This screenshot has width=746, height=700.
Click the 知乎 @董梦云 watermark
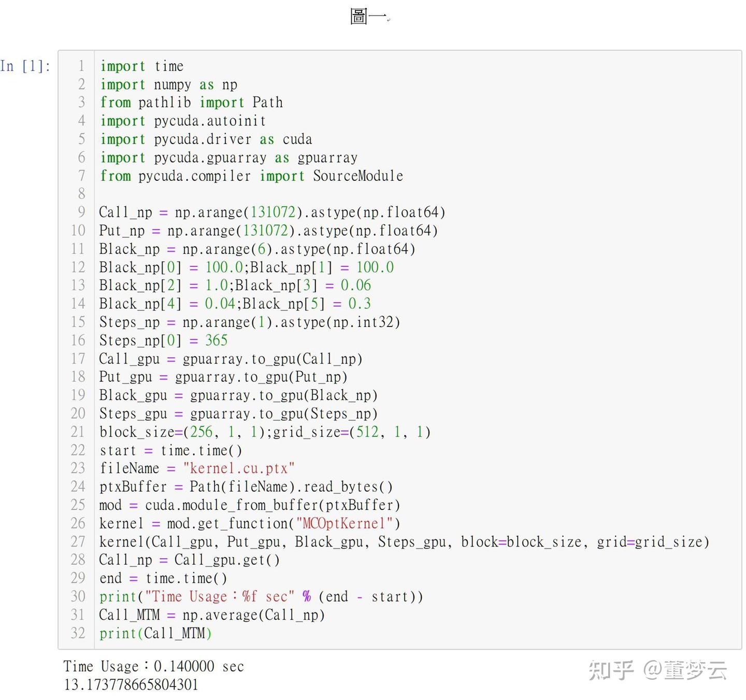657,670
